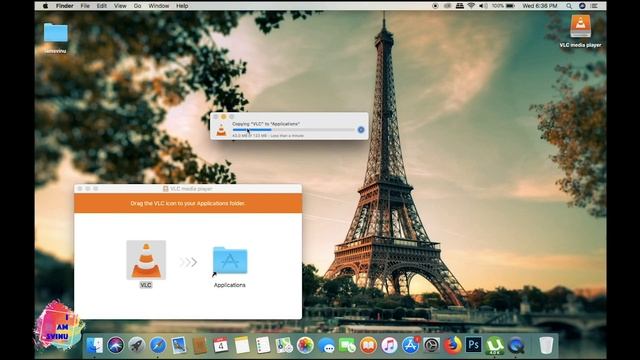Open Notification Center in menu bar

click(594, 6)
